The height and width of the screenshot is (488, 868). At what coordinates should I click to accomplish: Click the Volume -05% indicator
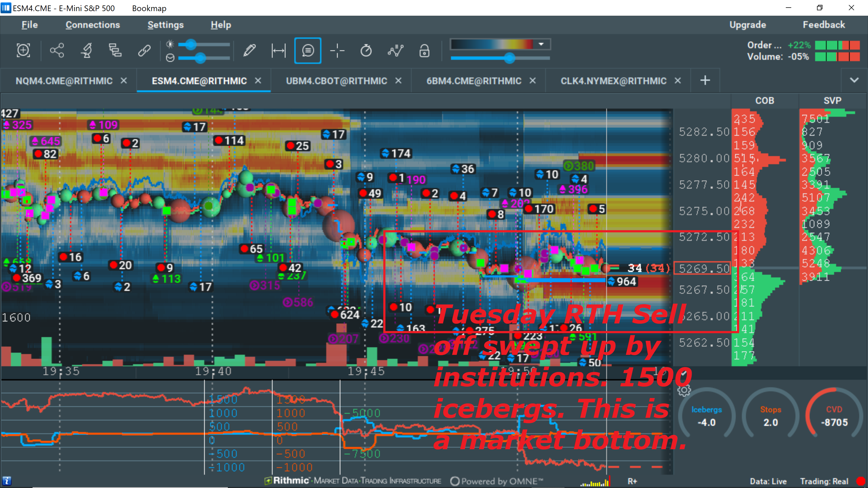point(804,57)
